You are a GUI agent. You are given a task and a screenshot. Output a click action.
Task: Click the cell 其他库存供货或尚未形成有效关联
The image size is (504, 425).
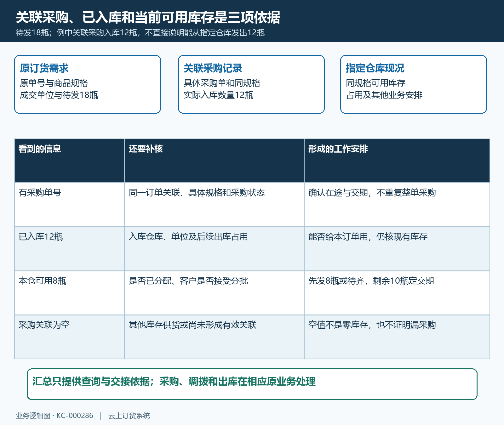coord(214,337)
